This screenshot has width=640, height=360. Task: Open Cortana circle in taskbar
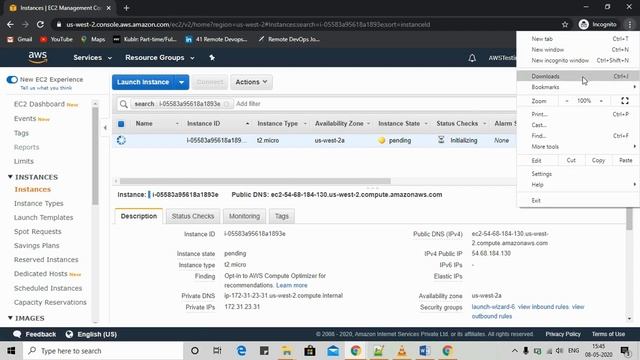click(x=195, y=351)
